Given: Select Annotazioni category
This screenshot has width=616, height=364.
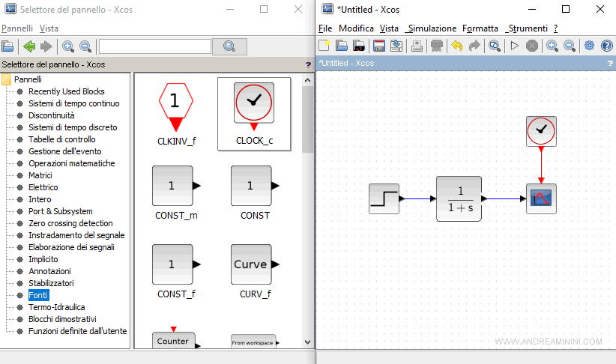Looking at the screenshot, I should pos(49,271).
